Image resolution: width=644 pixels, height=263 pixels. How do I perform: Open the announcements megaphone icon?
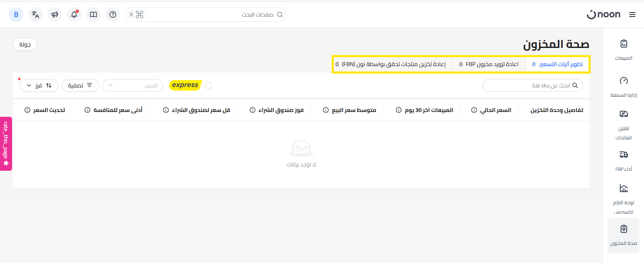click(x=55, y=14)
